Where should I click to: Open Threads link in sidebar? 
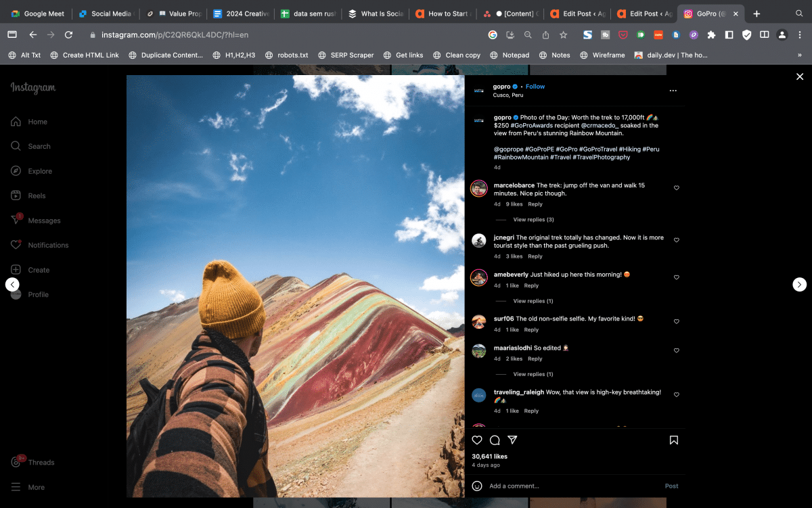32,462
